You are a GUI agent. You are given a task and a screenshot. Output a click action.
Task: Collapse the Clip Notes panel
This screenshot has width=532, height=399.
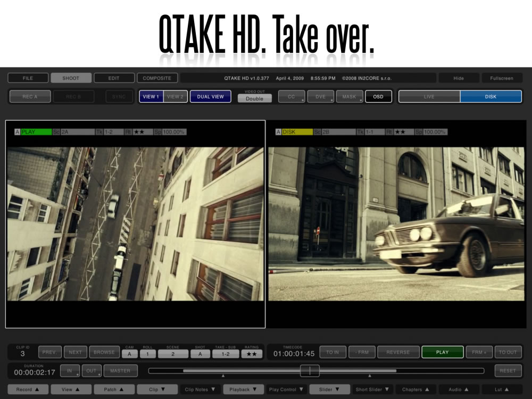(200, 389)
